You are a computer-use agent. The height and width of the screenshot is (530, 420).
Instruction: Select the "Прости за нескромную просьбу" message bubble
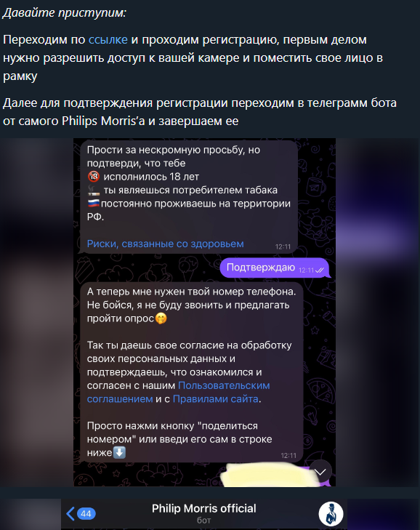pyautogui.click(x=189, y=197)
